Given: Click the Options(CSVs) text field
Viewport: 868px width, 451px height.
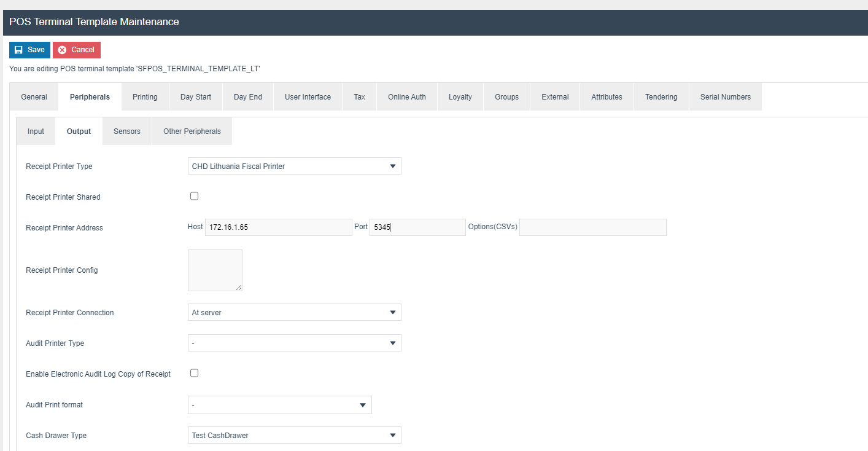Looking at the screenshot, I should tap(592, 227).
